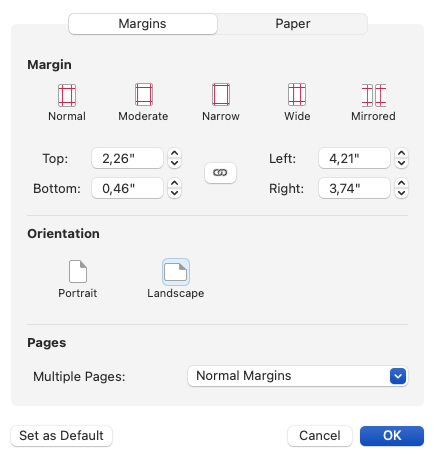Increase the Left margin with stepper
The image size is (438, 459).
(401, 153)
